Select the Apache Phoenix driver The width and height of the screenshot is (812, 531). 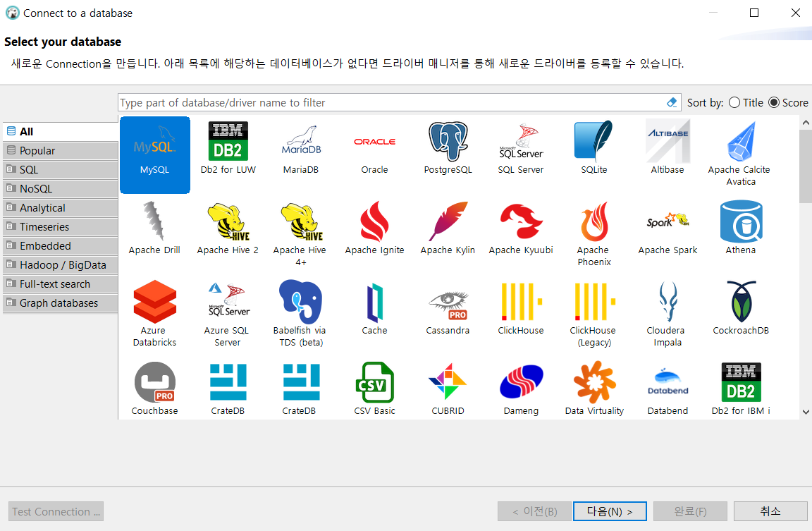594,234
